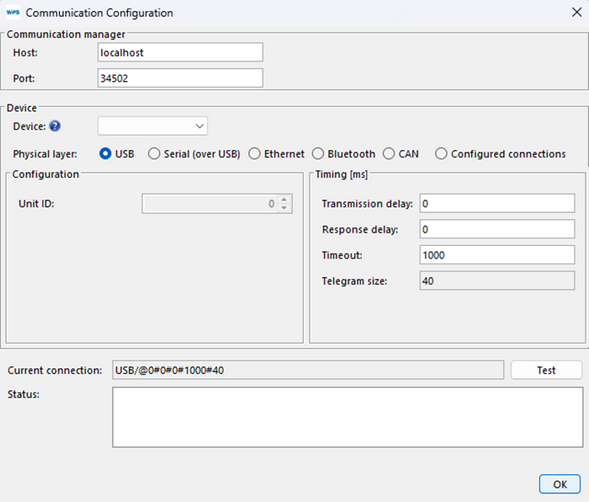Open the Device help question-mark icon

tap(55, 126)
